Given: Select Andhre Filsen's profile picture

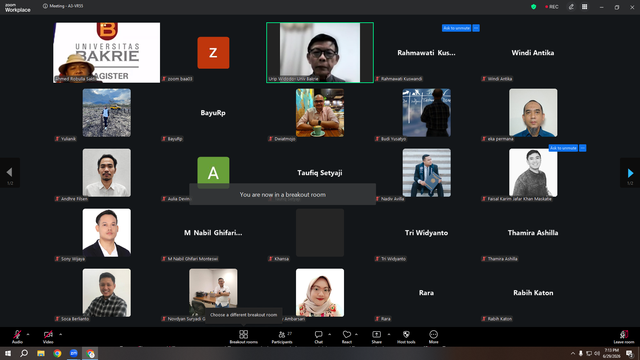Looking at the screenshot, I should pos(107,173).
